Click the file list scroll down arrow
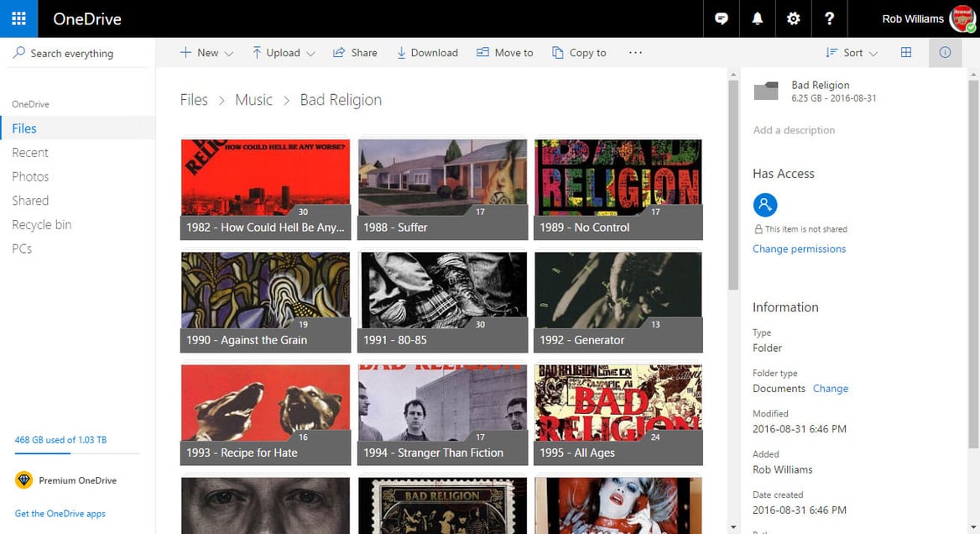 click(x=733, y=527)
